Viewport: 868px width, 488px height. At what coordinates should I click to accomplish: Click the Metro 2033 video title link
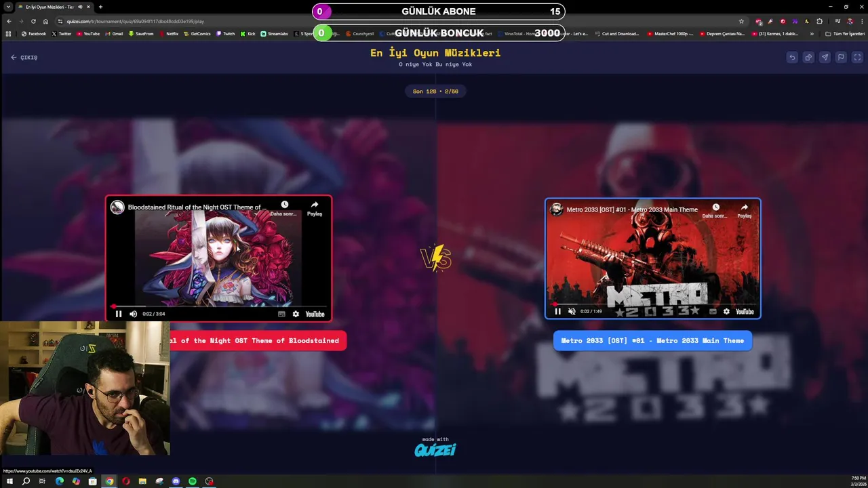click(x=632, y=209)
